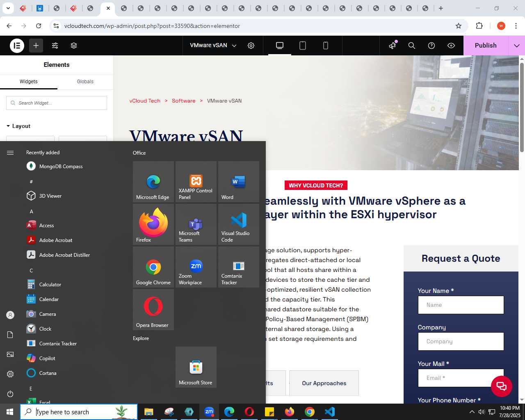
Task: Click the Company input field
Action: [x=461, y=341]
